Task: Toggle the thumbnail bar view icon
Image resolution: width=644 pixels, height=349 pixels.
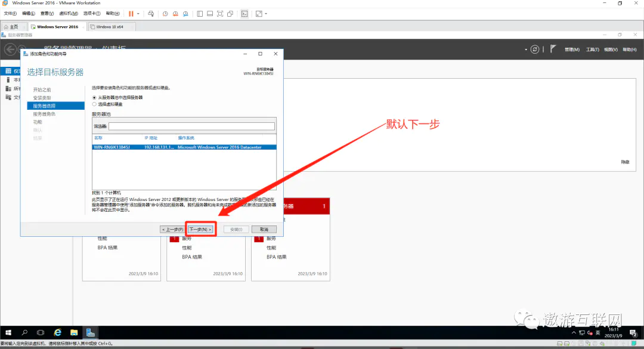Action: pyautogui.click(x=210, y=14)
